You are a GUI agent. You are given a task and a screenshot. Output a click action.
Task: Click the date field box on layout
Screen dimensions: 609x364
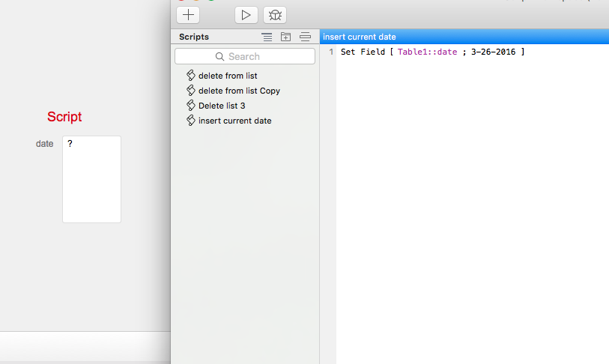pos(91,179)
